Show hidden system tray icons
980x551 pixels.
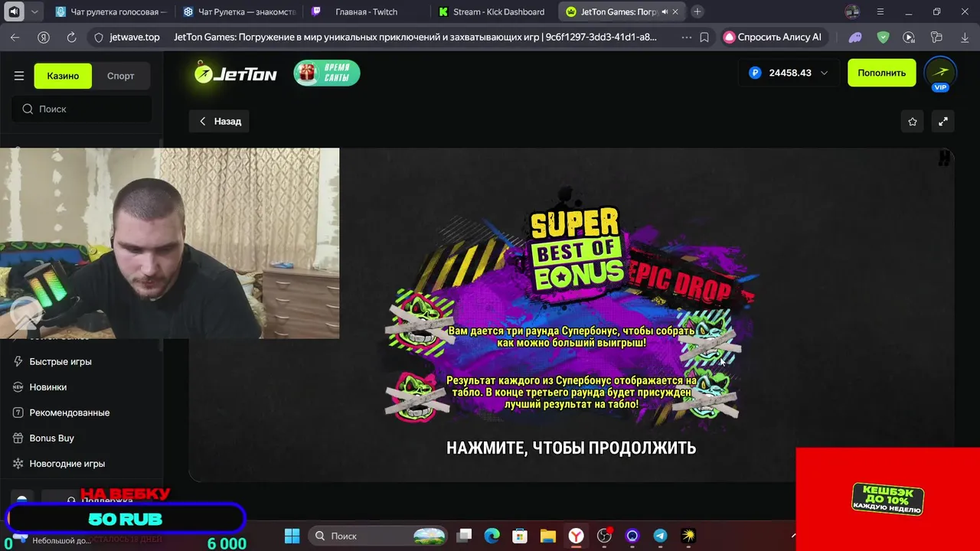[793, 536]
